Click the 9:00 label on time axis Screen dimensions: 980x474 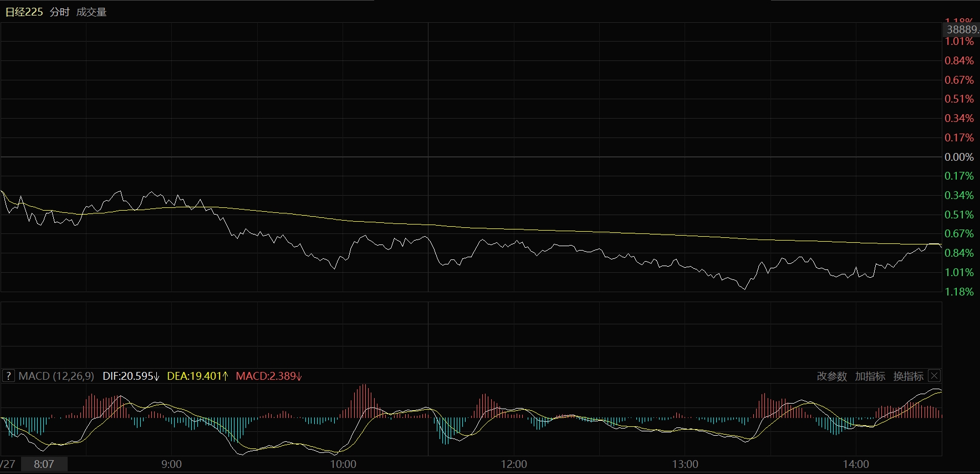tap(171, 464)
